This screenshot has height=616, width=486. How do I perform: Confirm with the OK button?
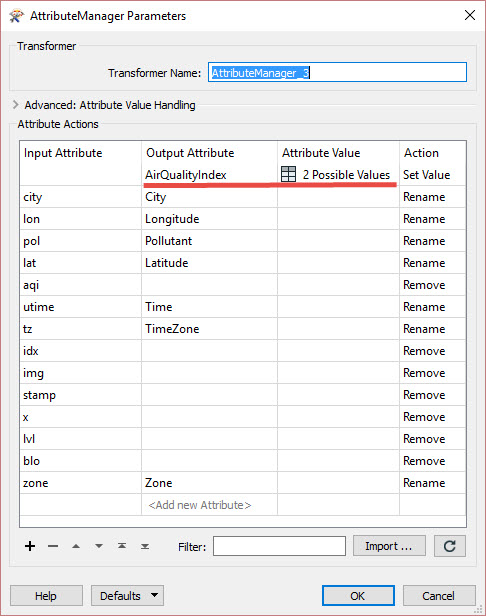click(x=358, y=596)
